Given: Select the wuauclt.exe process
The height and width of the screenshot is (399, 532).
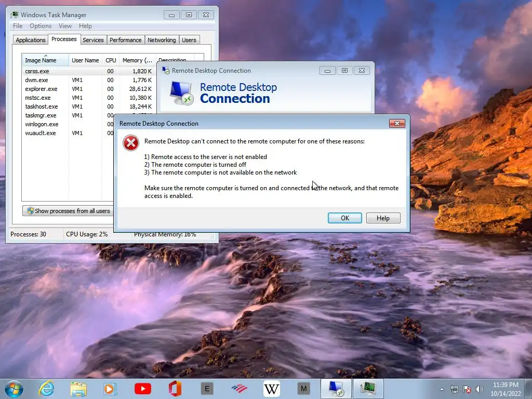Looking at the screenshot, I should pos(68,133).
